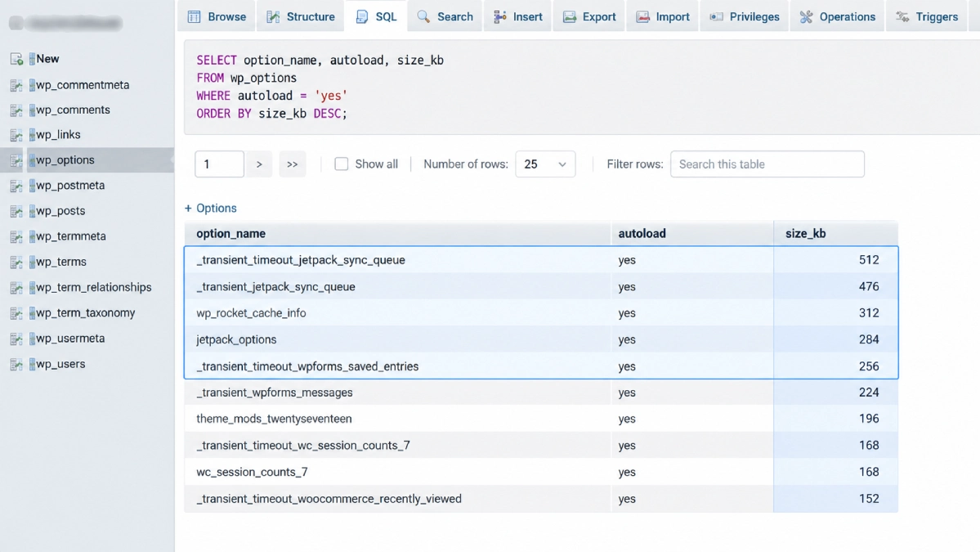Go to the next page with > button
This screenshot has height=552, width=980.
[259, 164]
